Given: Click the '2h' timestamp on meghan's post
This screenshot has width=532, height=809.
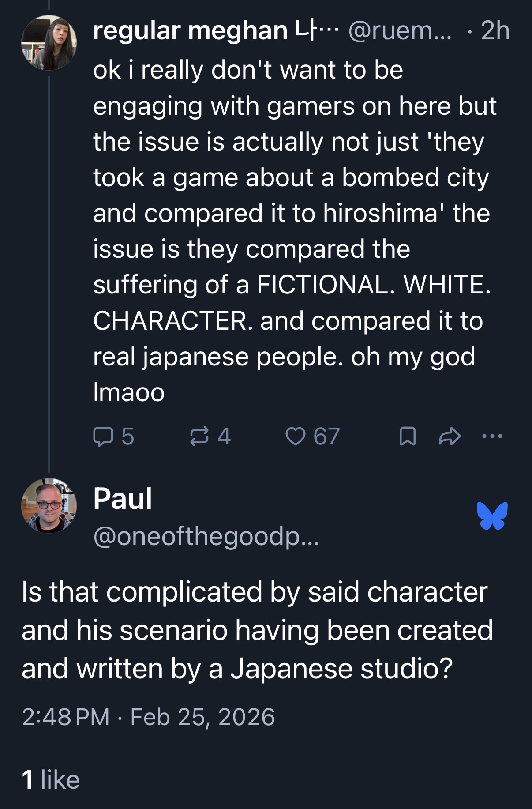Looking at the screenshot, I should 495,31.
